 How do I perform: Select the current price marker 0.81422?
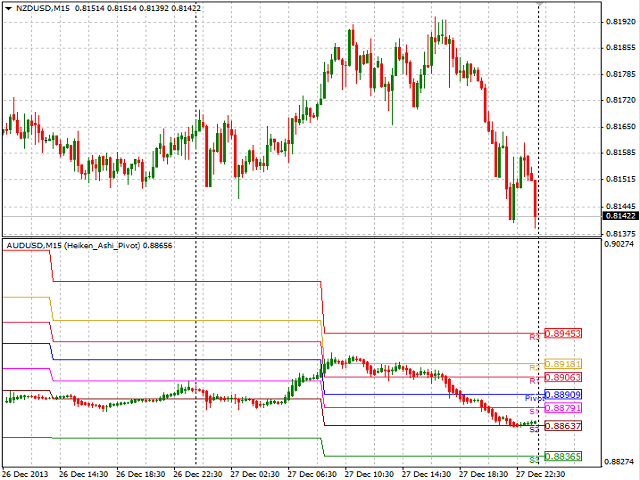(620, 216)
